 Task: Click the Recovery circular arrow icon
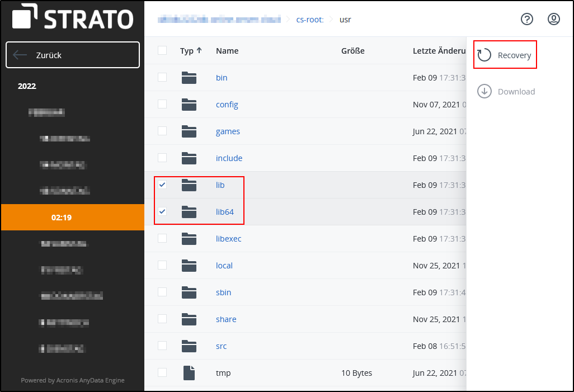click(484, 55)
